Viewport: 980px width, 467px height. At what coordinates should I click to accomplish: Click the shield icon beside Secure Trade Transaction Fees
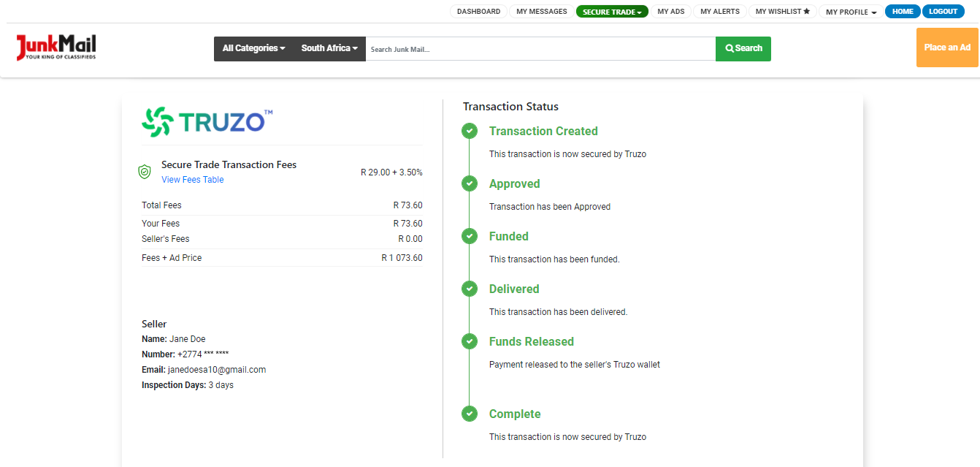tap(145, 172)
